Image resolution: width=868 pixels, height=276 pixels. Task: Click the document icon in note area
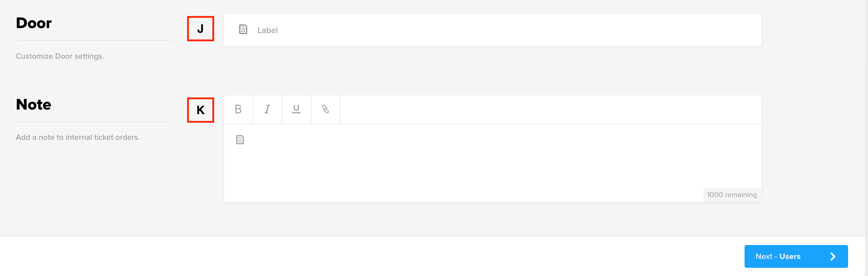pos(240,140)
